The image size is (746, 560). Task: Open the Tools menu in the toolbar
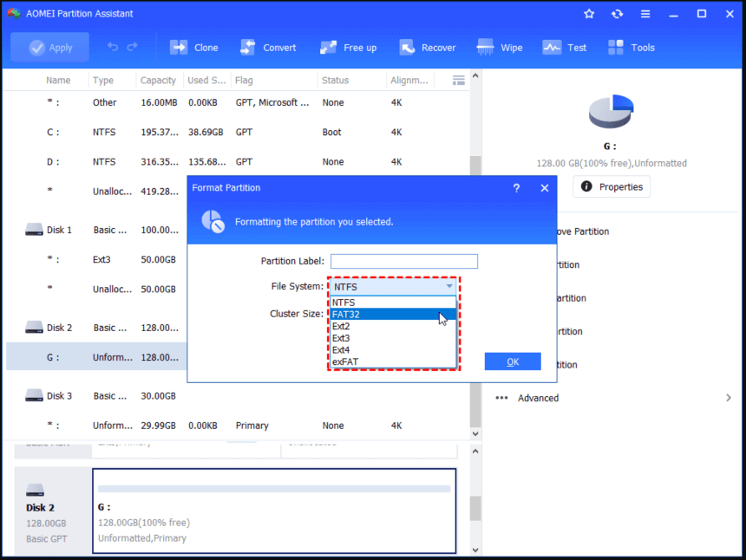coord(631,48)
